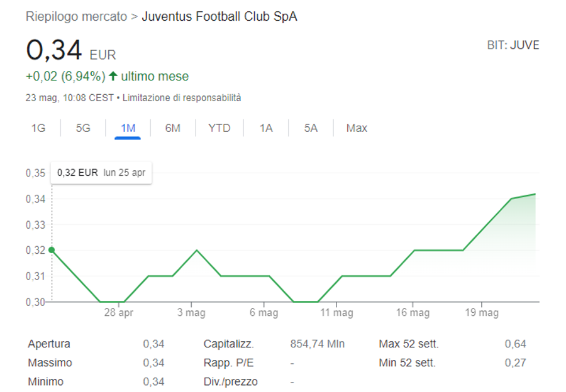Select the 1A time range
566x392 pixels.
point(266,128)
